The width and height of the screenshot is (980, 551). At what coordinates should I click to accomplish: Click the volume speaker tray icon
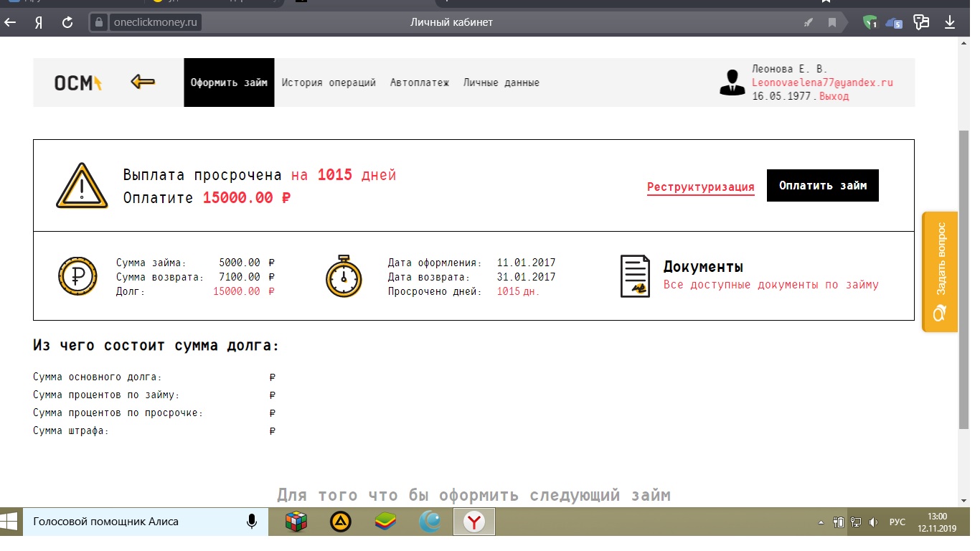coord(873,522)
